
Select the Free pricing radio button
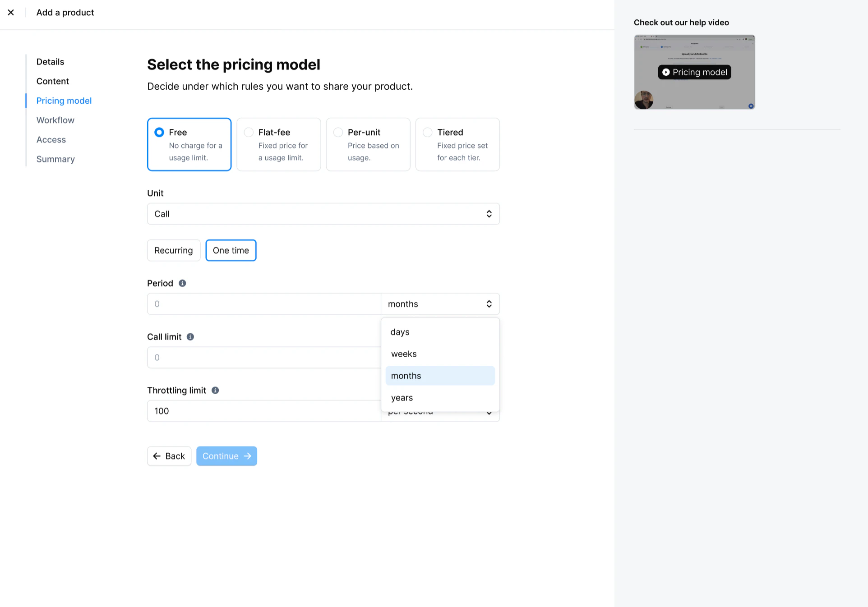click(159, 132)
